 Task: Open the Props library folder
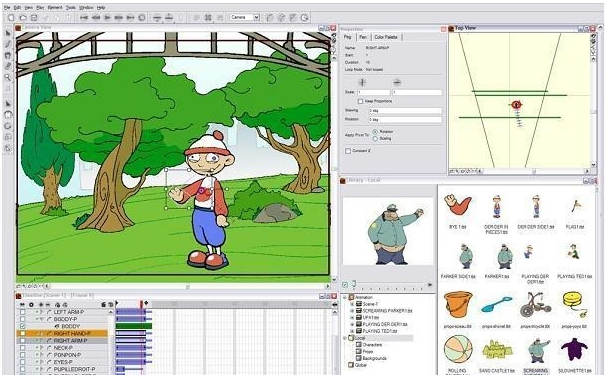pyautogui.click(x=364, y=352)
